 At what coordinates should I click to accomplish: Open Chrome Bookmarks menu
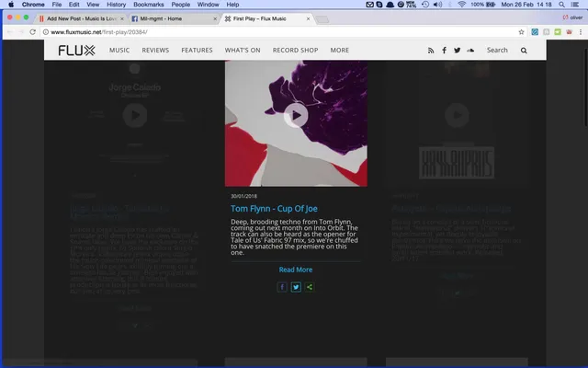149,5
